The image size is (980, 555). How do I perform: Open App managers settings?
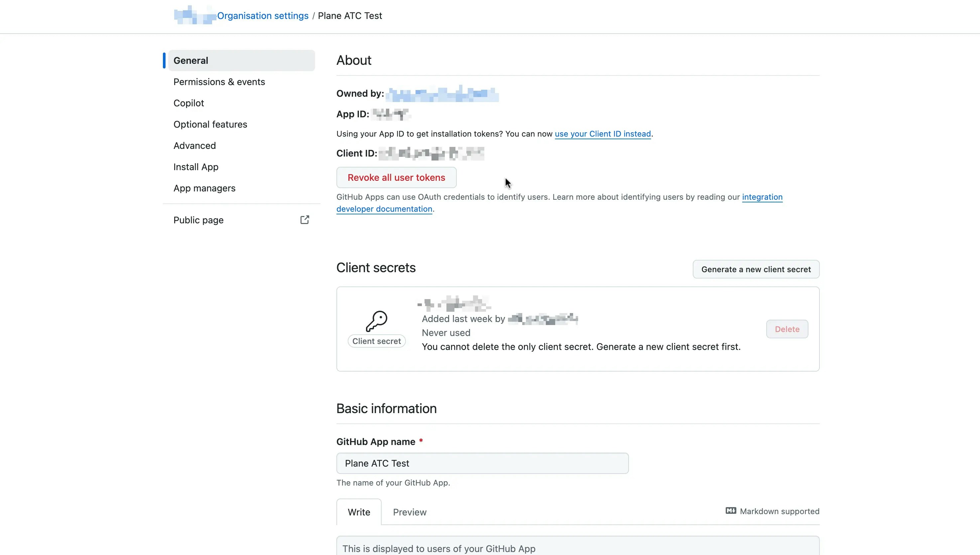click(x=204, y=188)
